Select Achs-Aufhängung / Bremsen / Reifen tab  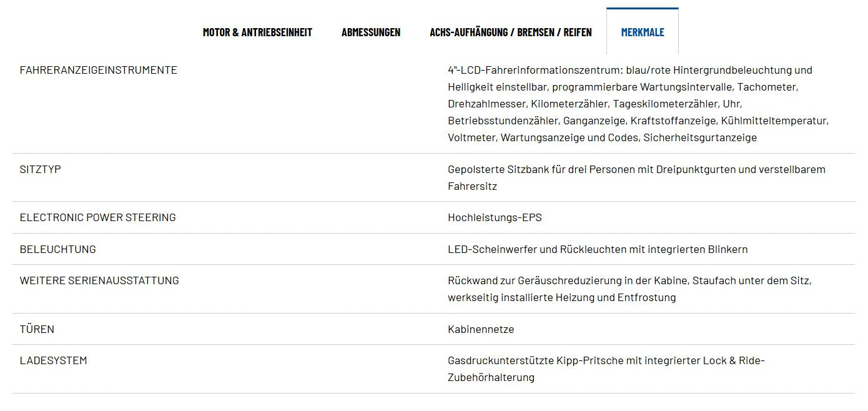click(511, 32)
